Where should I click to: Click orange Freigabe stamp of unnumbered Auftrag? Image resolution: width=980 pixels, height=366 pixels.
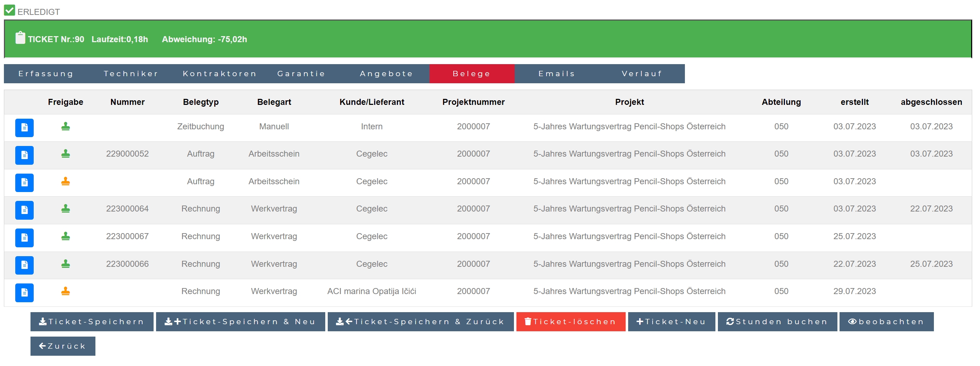pos(65,181)
